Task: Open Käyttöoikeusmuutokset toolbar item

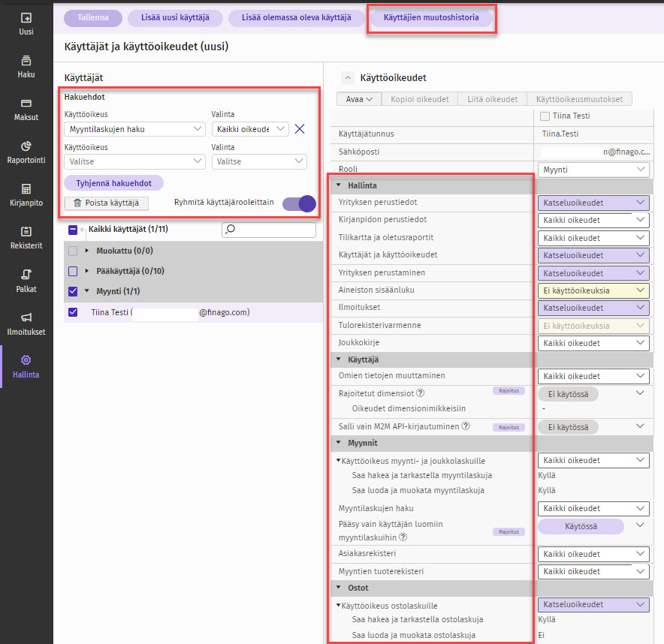Action: coord(579,99)
